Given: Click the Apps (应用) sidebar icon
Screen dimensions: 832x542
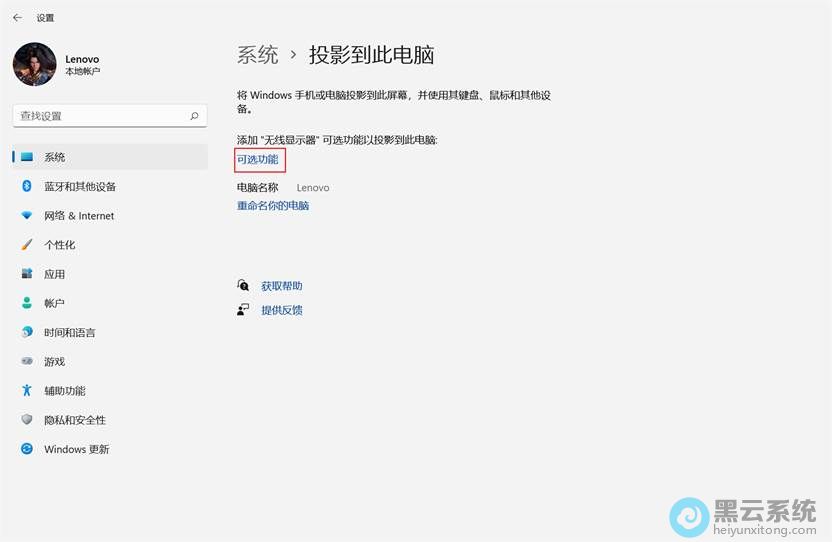Looking at the screenshot, I should (x=27, y=274).
